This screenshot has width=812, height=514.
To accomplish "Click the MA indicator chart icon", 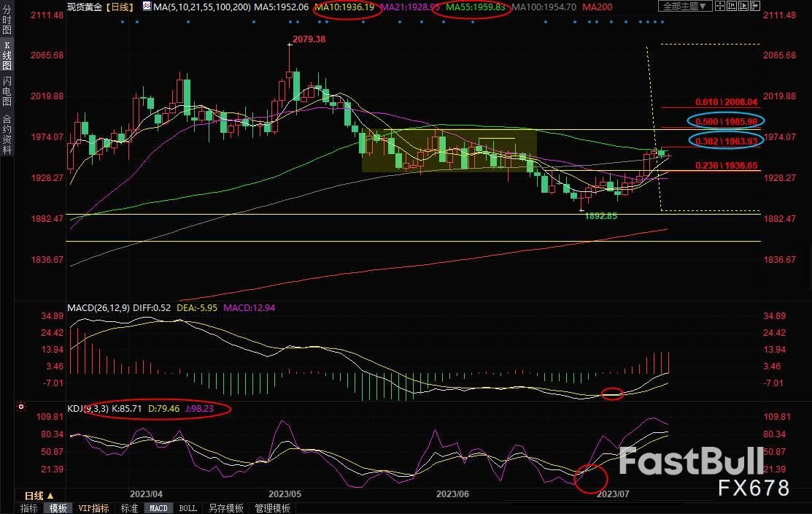I will click(147, 6).
